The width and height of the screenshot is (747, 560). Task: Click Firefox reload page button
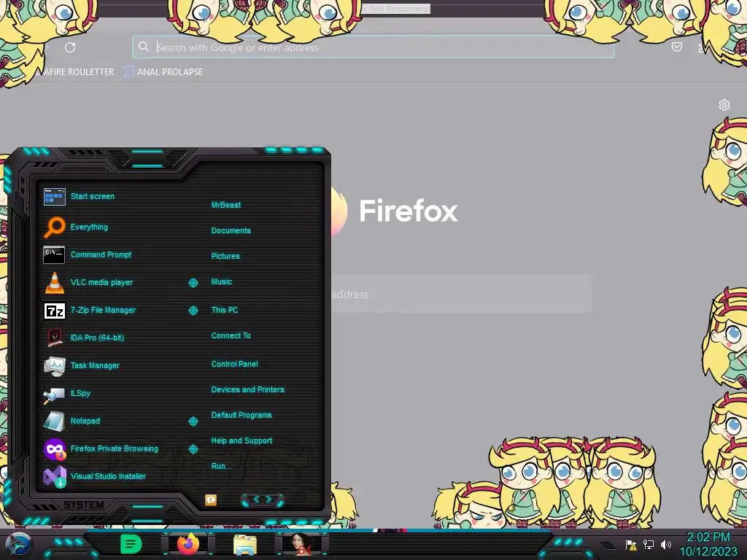pyautogui.click(x=70, y=47)
